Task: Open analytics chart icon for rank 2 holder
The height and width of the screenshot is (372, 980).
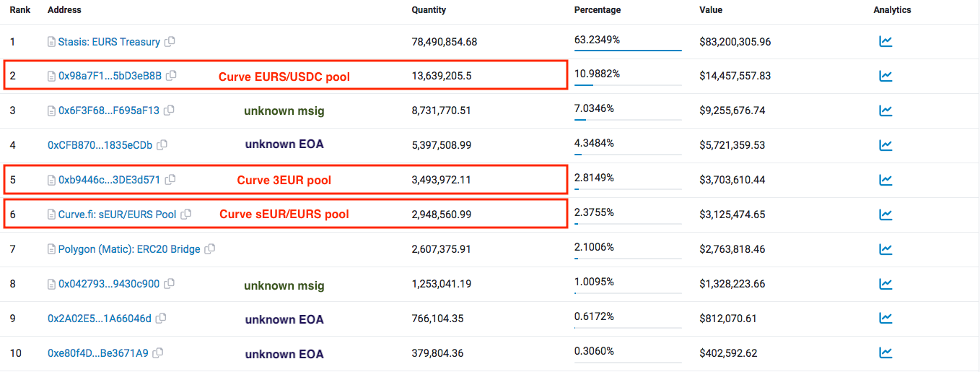Action: 885,76
